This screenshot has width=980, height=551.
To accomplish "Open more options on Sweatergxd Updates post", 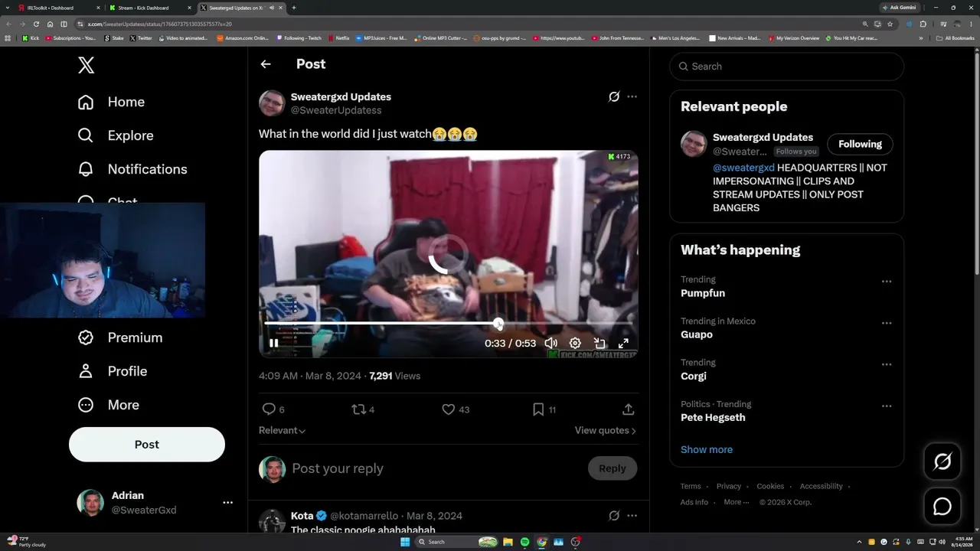I will [632, 97].
